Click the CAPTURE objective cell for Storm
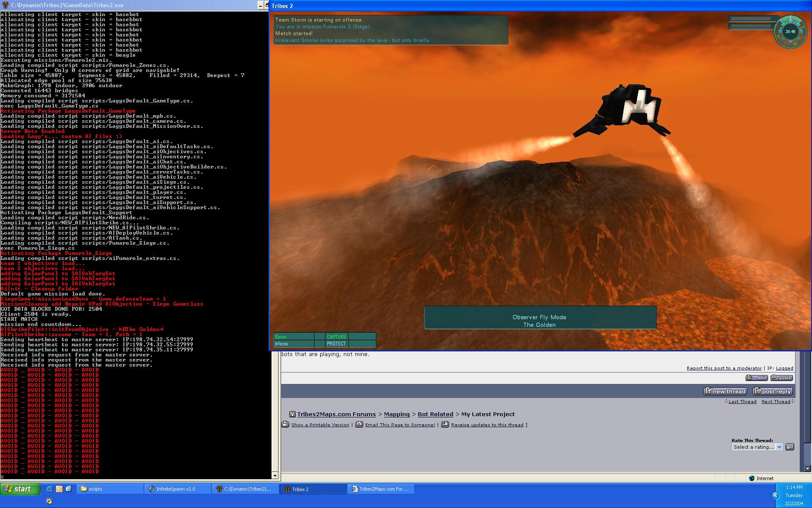This screenshot has width=812, height=508. tap(336, 337)
